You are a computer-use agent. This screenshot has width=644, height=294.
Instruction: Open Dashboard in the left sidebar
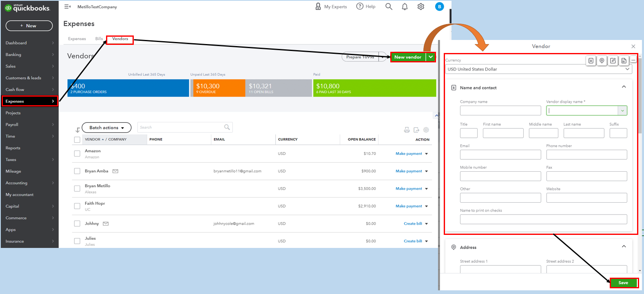pos(29,43)
